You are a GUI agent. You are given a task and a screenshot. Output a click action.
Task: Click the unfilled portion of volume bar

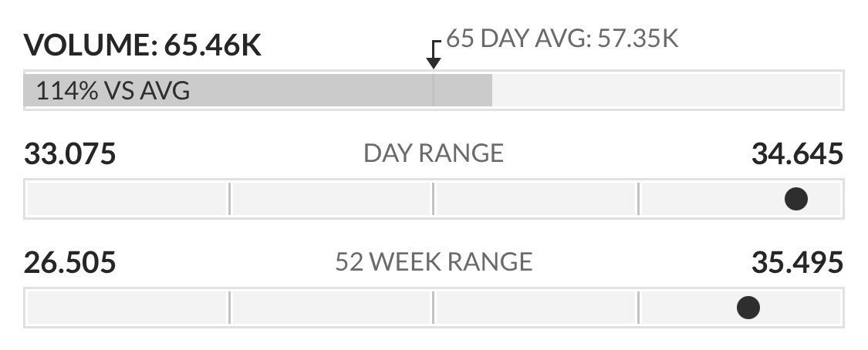tap(667, 90)
